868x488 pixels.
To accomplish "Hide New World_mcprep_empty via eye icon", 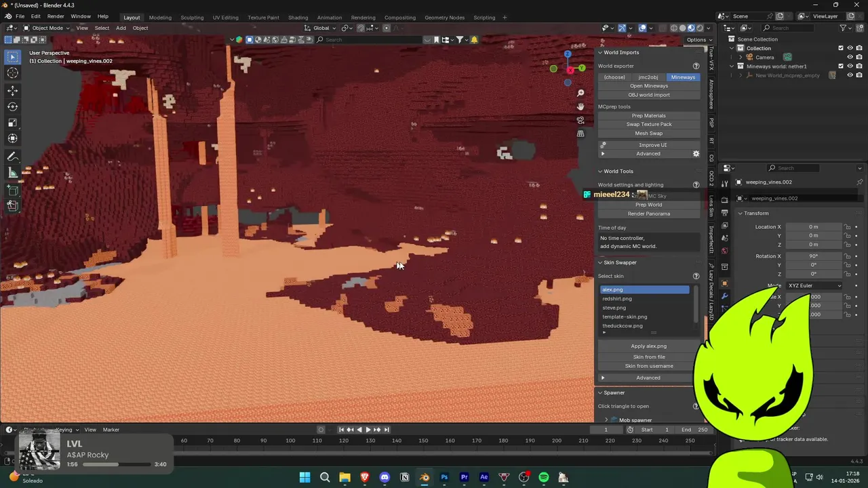I will 850,75.
